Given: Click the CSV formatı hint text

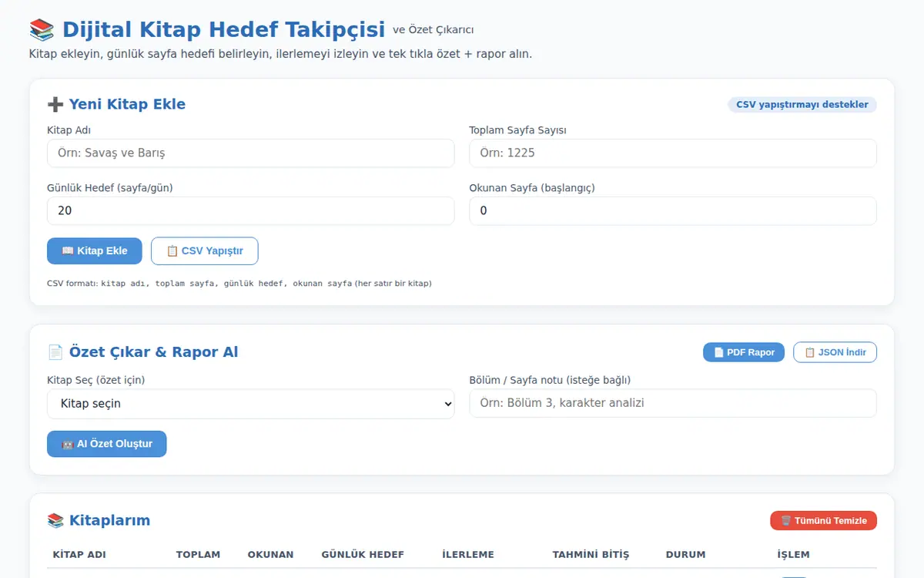Looking at the screenshot, I should click(239, 284).
